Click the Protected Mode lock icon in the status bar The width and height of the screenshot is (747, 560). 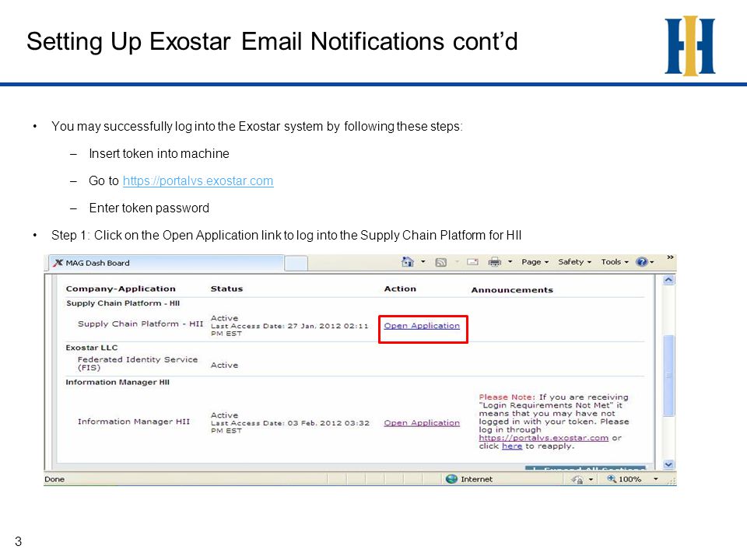(x=577, y=480)
